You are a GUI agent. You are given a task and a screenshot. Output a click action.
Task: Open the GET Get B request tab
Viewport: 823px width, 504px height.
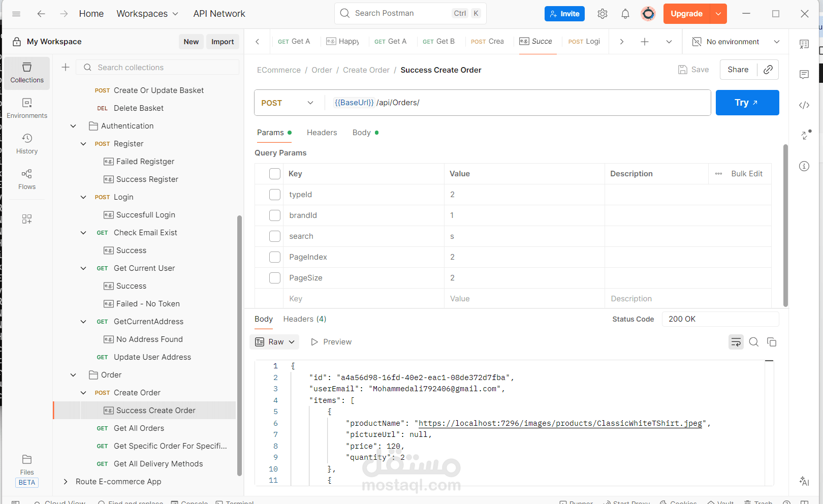pyautogui.click(x=438, y=42)
